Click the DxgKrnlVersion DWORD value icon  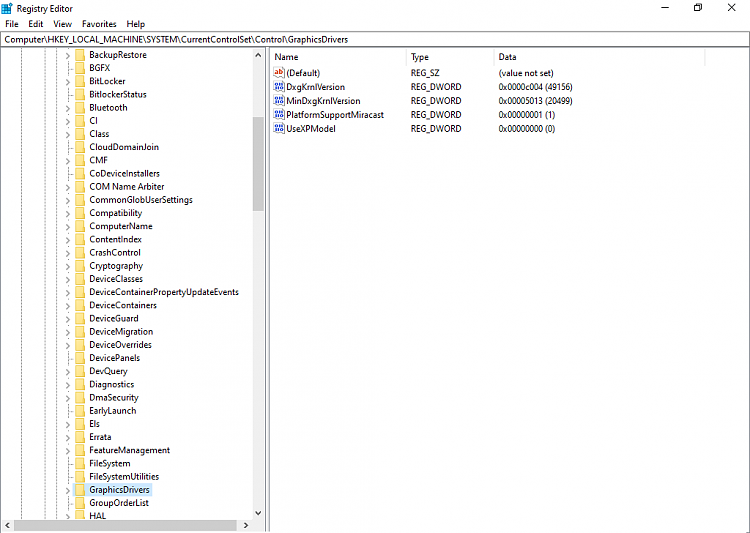(279, 87)
